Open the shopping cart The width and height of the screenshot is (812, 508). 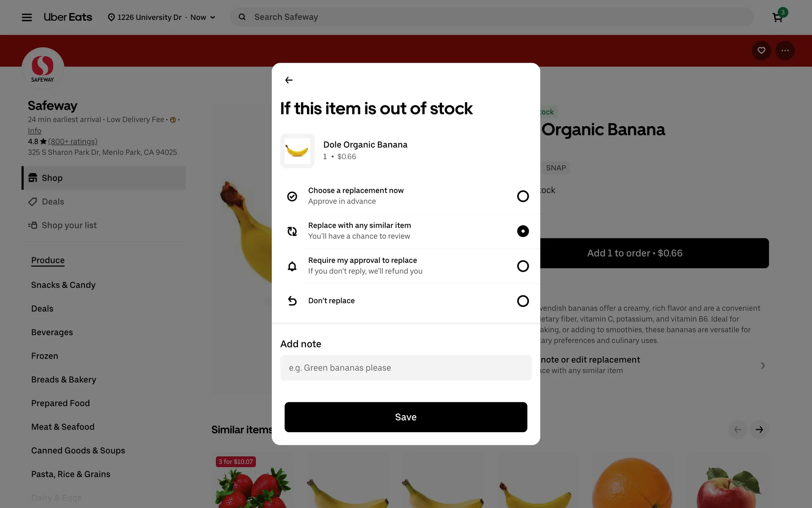tap(777, 17)
